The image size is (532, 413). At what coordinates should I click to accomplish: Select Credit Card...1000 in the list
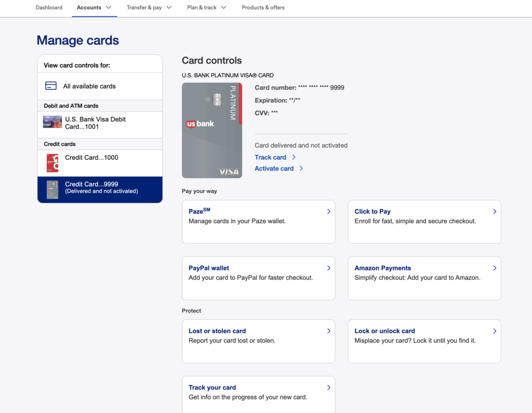[x=100, y=163]
